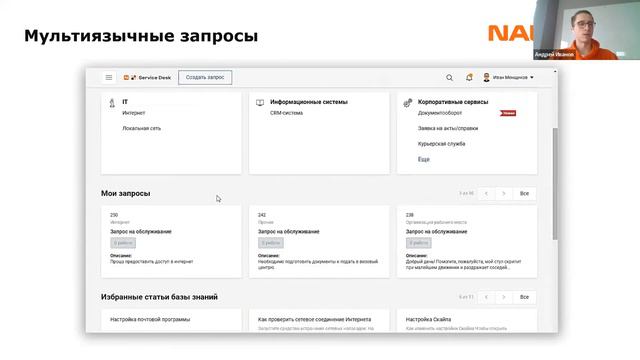The height and width of the screenshot is (360, 640).
Task: Click the user avatar icon
Action: (x=487, y=77)
